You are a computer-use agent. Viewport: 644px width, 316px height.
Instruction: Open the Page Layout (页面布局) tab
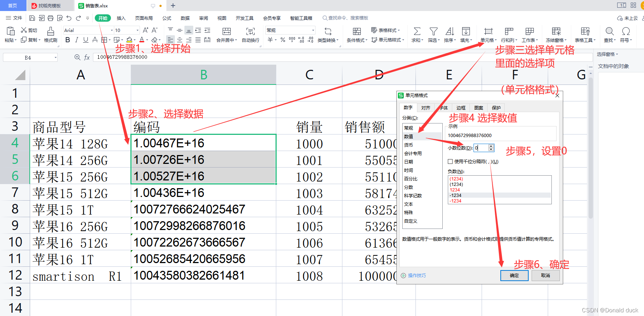coord(144,18)
